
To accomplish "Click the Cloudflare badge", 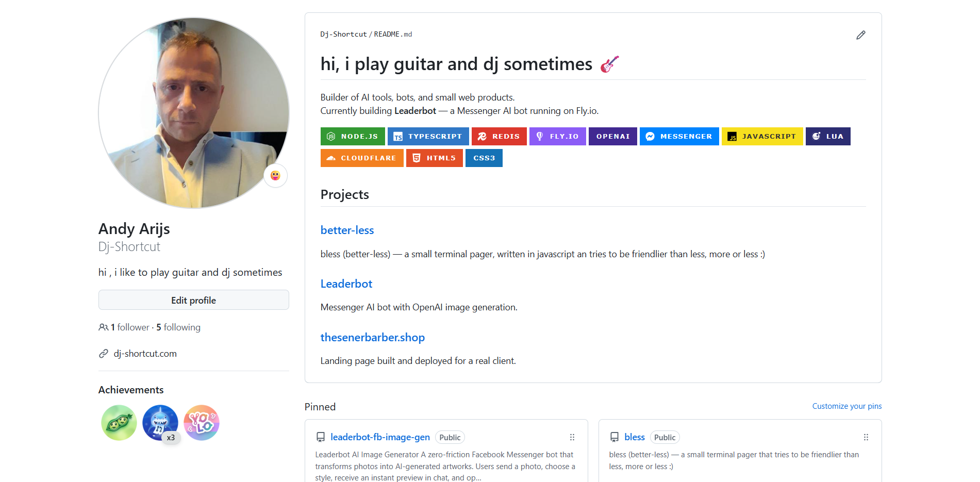I will pos(361,158).
